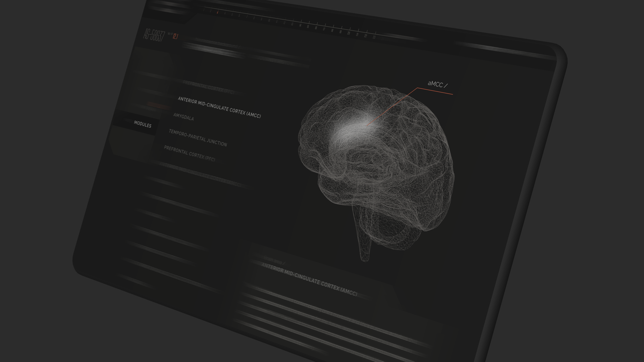Click the aMCC / callout label
Viewport: 644px width, 362px height.
point(438,84)
